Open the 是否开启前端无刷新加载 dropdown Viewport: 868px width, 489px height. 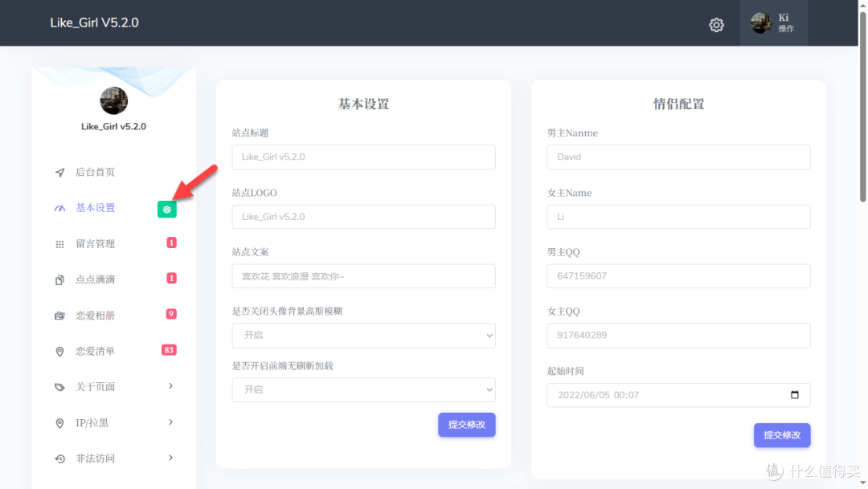click(364, 390)
